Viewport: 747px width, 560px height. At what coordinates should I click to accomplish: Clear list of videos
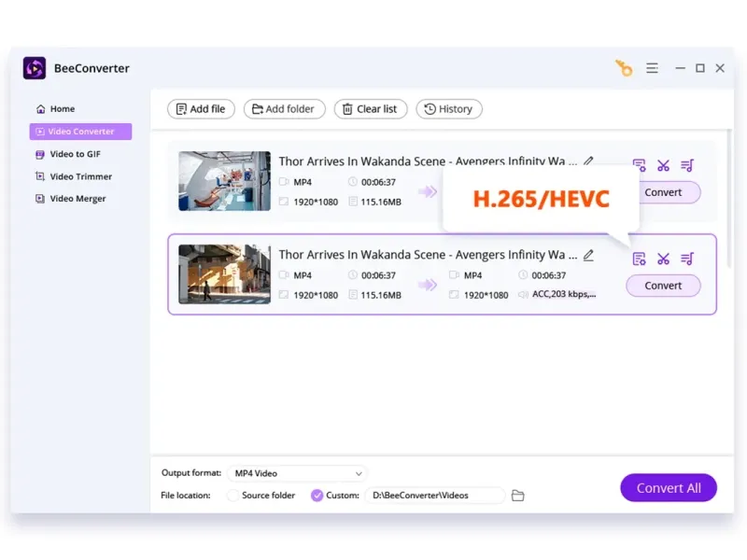click(x=371, y=109)
